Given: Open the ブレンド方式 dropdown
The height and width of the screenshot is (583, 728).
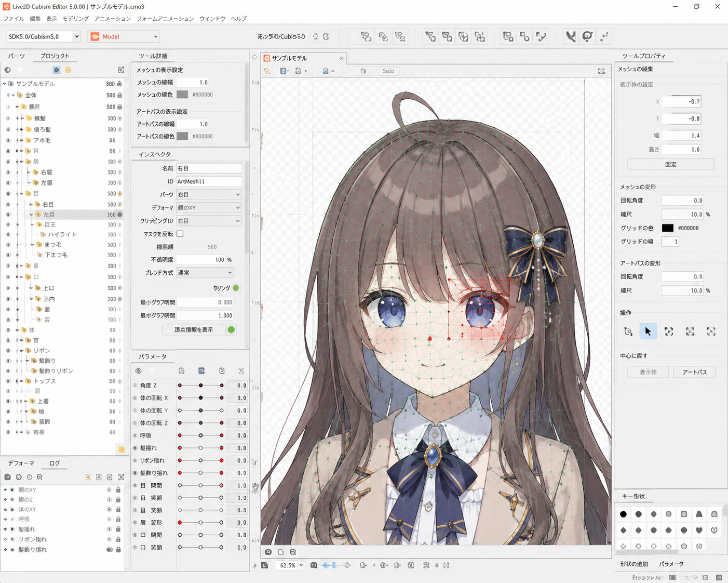Looking at the screenshot, I should (205, 272).
